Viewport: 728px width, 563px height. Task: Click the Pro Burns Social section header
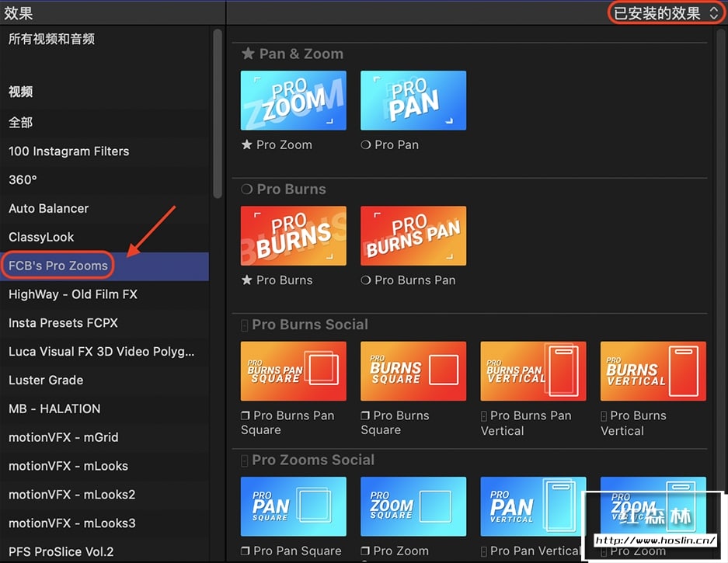click(305, 325)
